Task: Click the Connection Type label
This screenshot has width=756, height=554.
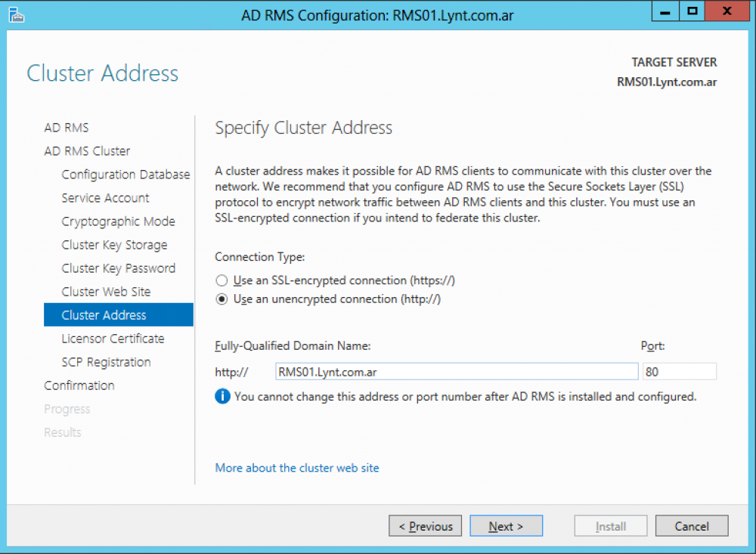Action: click(260, 257)
